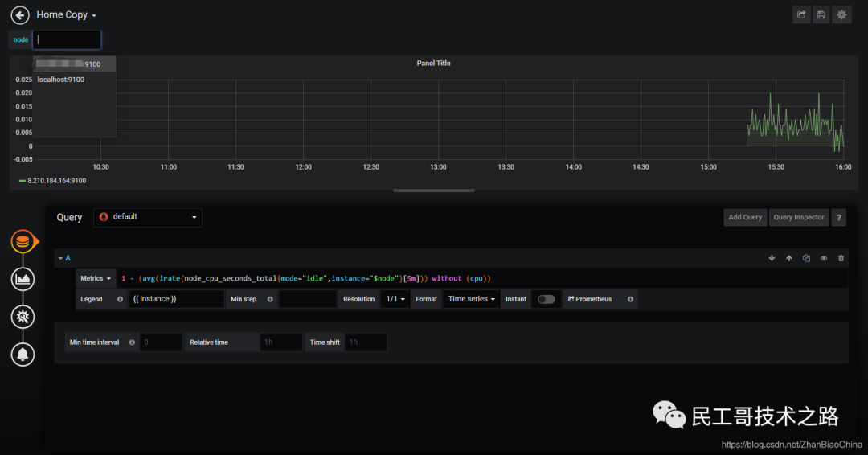Image resolution: width=868 pixels, height=455 pixels.
Task: Open the Resolution 1/1 dropdown
Action: pos(395,299)
